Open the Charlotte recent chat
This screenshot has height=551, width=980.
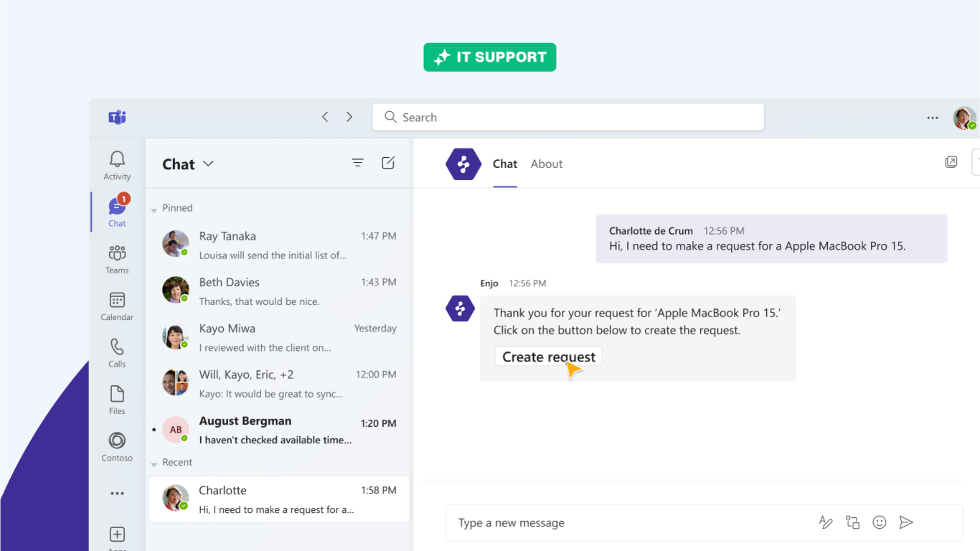(x=280, y=499)
